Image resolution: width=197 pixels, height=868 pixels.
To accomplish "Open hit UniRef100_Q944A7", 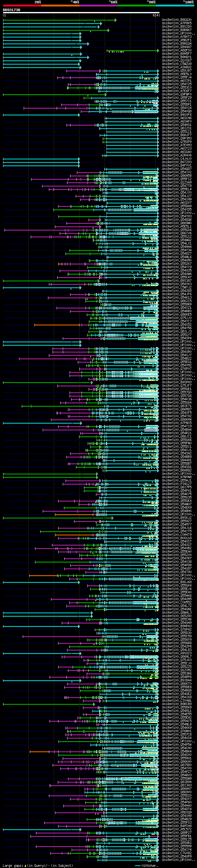I will tap(177, 47).
